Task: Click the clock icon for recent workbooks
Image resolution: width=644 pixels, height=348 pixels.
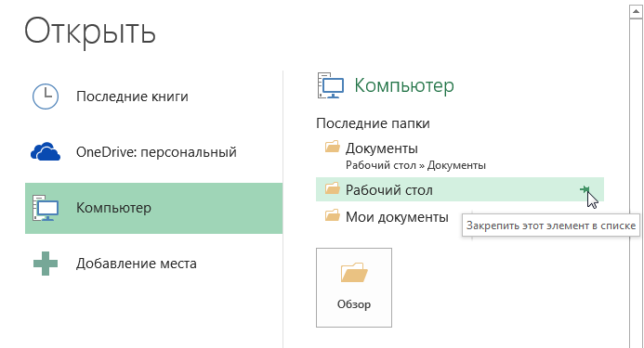Action: 46,97
